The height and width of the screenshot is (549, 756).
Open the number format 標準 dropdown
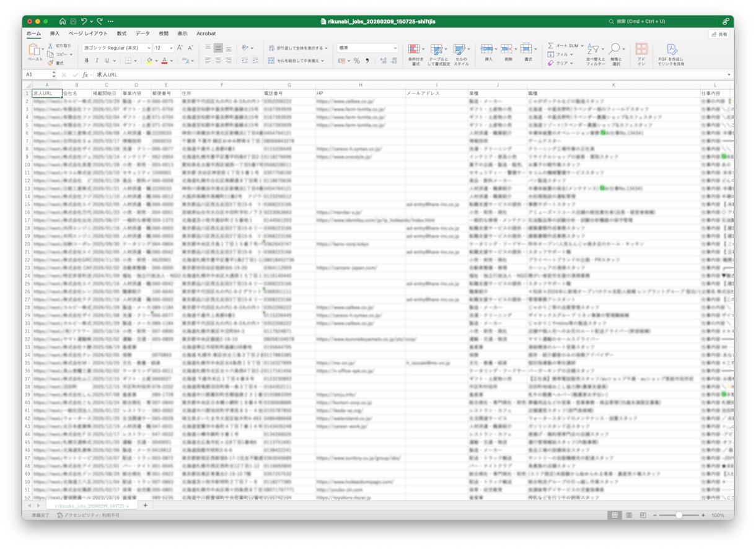[x=367, y=48]
